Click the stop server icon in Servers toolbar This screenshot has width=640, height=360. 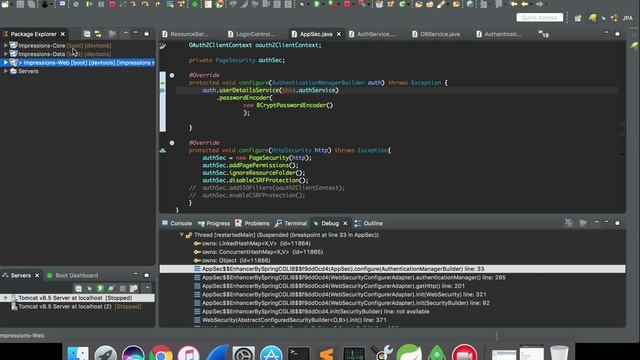click(122, 289)
